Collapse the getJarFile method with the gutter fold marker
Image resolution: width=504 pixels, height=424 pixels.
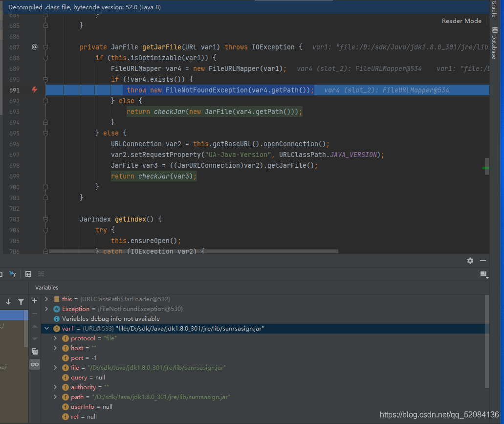pos(45,47)
